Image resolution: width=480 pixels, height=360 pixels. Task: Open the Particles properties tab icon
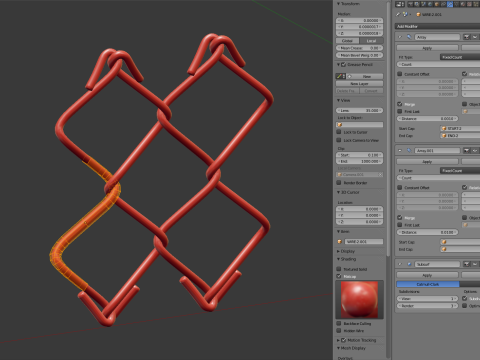pyautogui.click(x=476, y=4)
